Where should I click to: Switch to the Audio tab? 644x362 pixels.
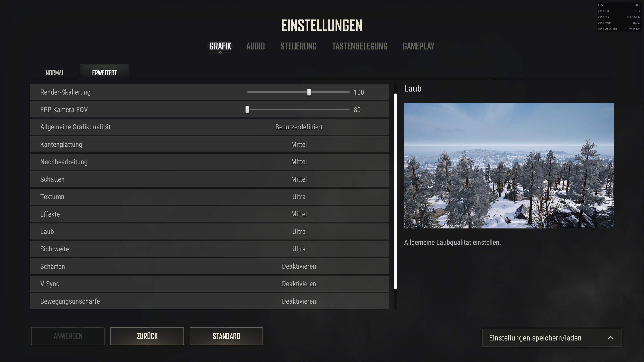tap(255, 46)
